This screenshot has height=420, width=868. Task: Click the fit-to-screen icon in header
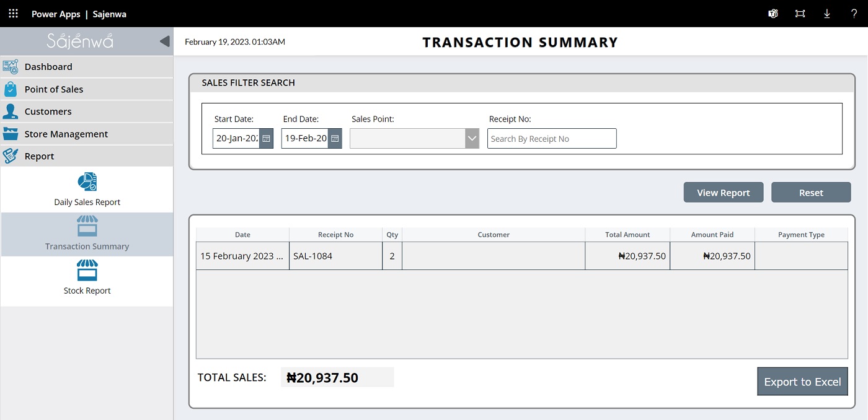(x=800, y=14)
